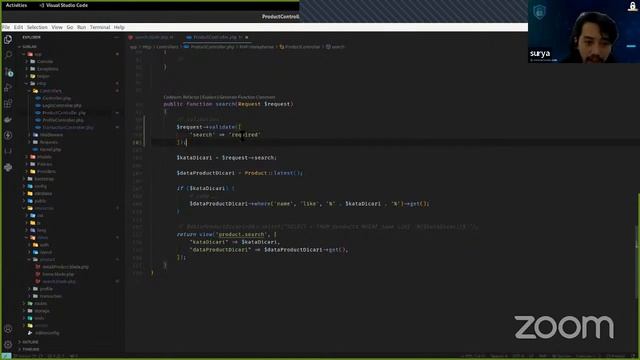Click the shield icon on video thumbnail
This screenshot has width=640, height=360.
tap(540, 11)
